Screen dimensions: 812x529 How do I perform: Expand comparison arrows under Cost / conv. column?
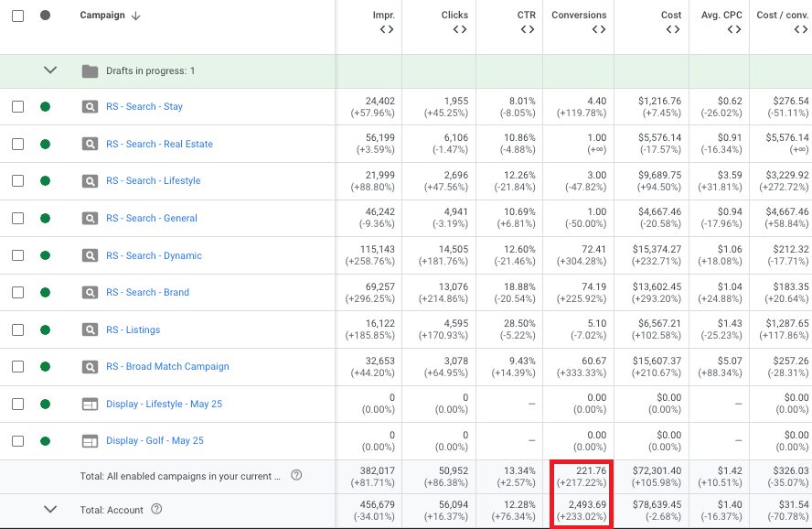801,29
